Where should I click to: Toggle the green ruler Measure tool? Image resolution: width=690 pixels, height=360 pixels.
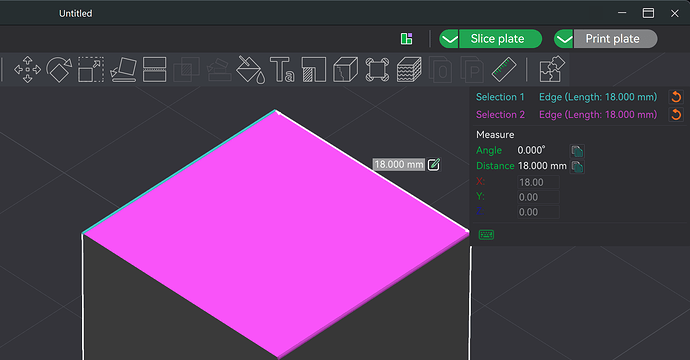point(504,70)
